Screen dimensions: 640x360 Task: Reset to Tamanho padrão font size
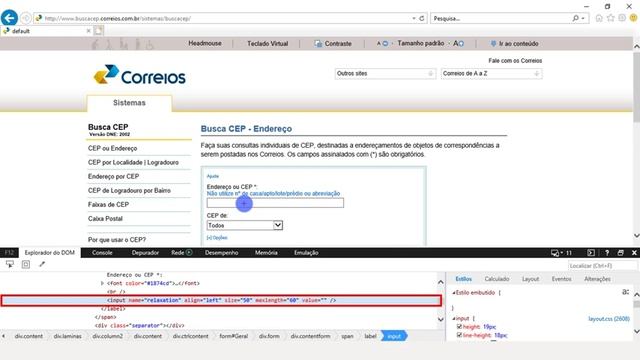tap(421, 43)
